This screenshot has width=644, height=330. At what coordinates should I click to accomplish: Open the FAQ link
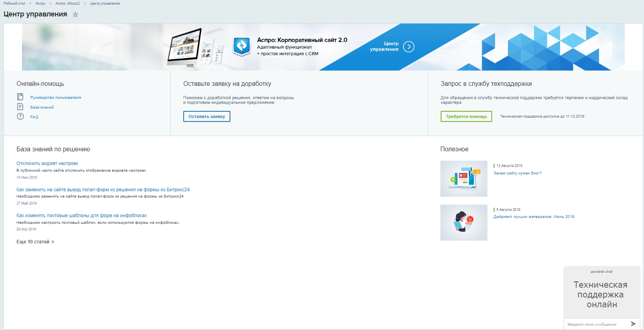point(35,117)
